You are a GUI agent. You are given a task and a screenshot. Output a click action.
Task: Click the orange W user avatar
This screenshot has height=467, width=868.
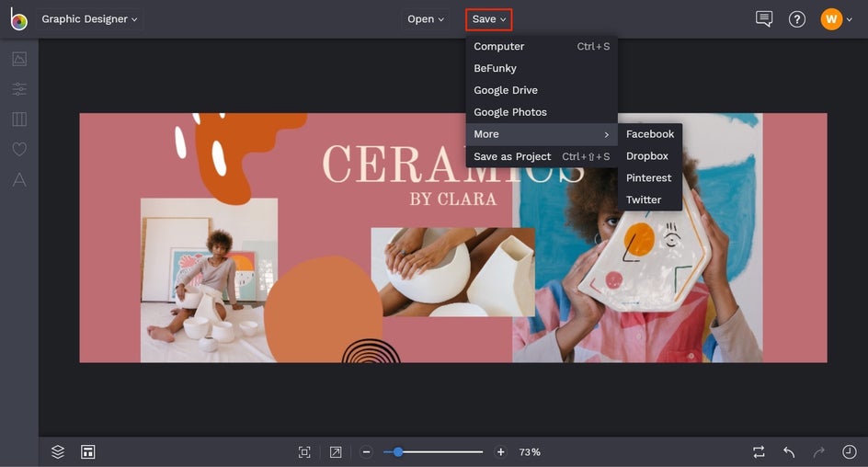click(831, 19)
